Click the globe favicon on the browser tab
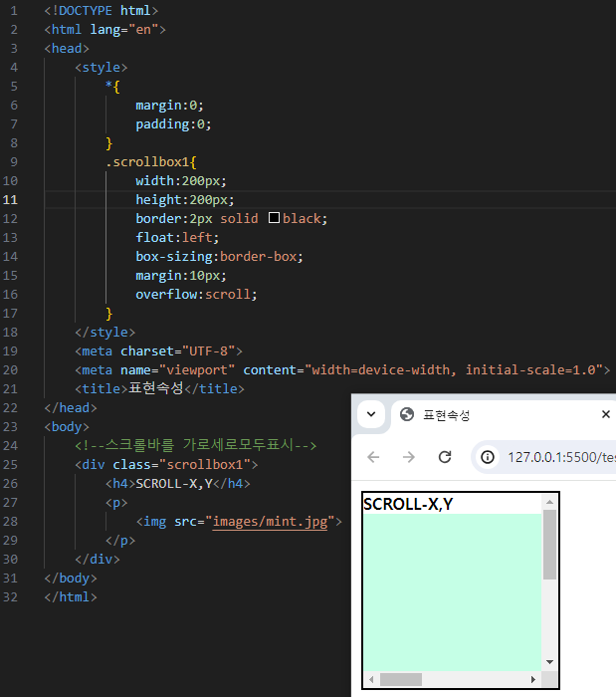This screenshot has height=697, width=616. click(407, 414)
